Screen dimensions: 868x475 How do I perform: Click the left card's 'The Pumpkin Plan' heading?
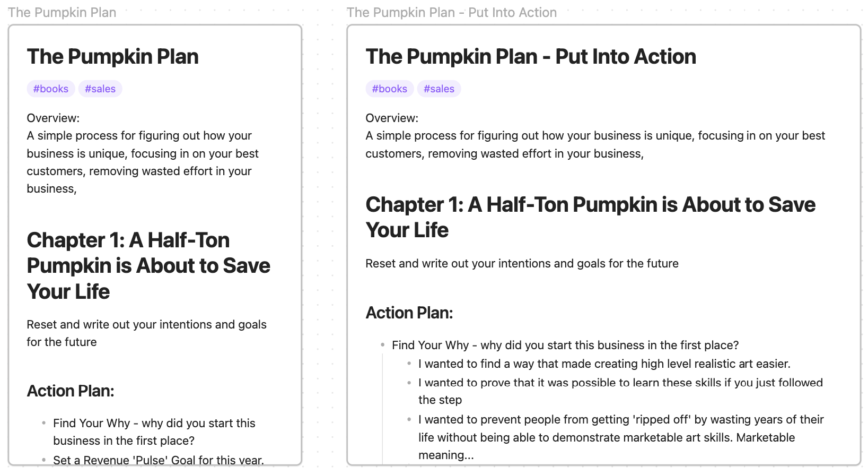pyautogui.click(x=113, y=57)
